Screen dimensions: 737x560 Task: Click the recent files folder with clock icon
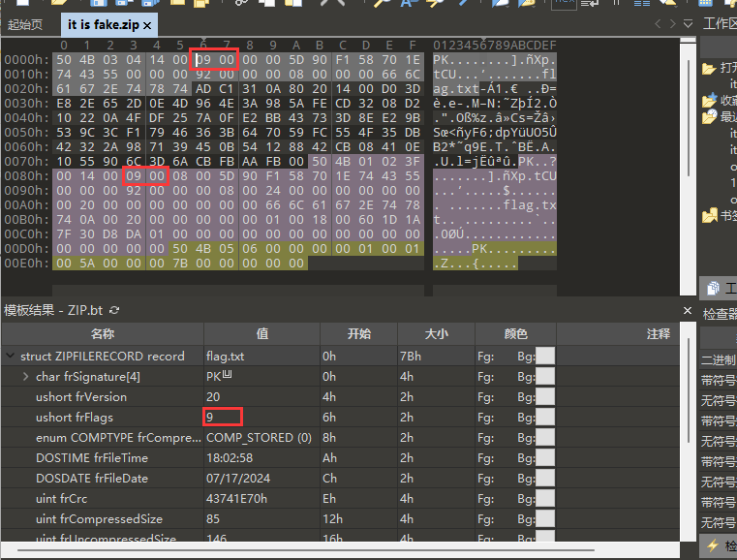coord(709,117)
